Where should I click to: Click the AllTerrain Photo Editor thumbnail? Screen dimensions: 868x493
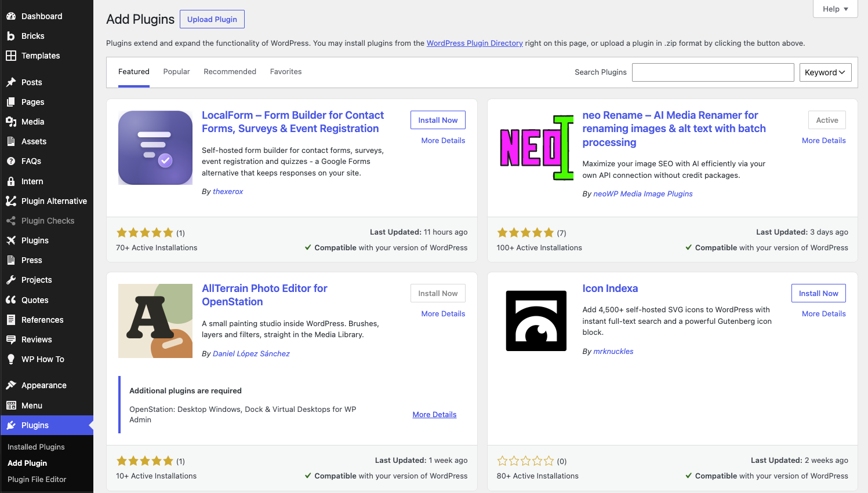coord(155,321)
